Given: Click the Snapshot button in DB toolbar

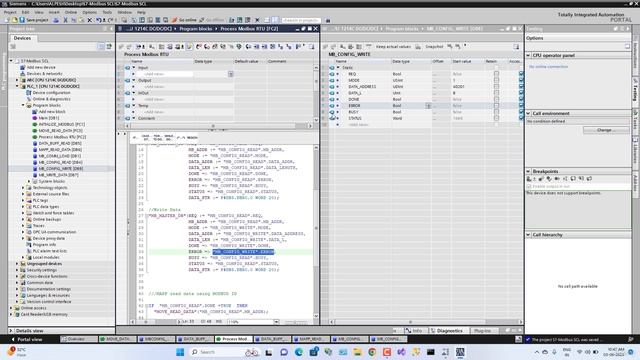Looking at the screenshot, I should click(434, 47).
